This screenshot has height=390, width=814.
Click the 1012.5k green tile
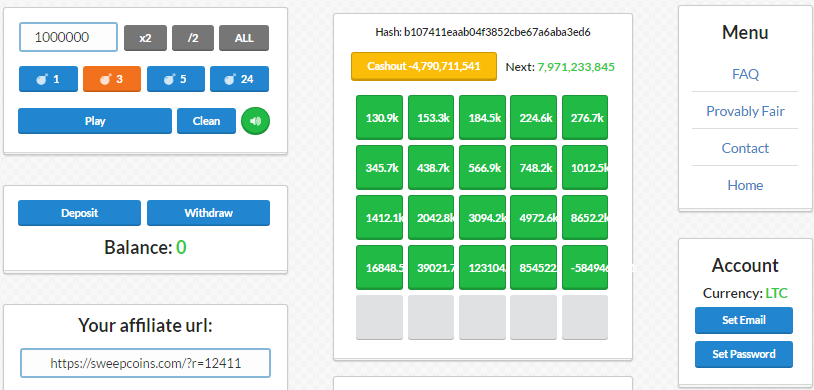tap(585, 167)
